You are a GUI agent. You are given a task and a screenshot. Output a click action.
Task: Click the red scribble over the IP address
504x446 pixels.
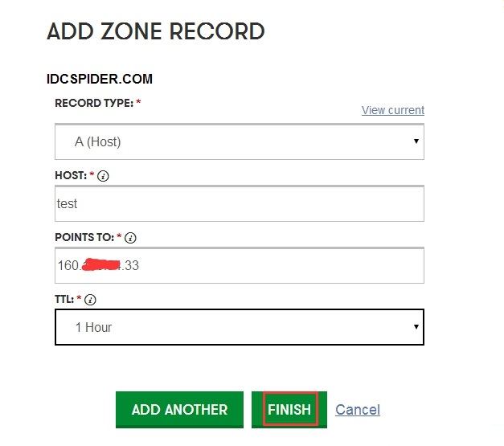(101, 264)
